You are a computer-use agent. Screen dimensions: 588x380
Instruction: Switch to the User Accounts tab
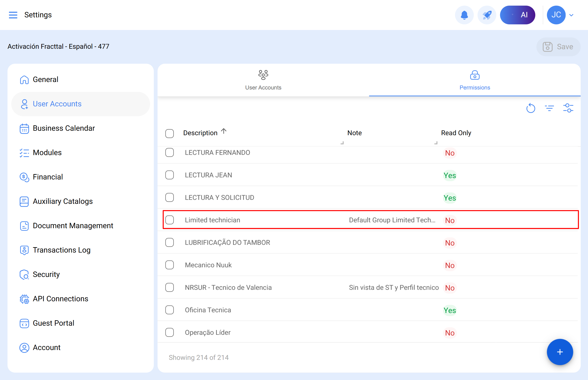(263, 80)
